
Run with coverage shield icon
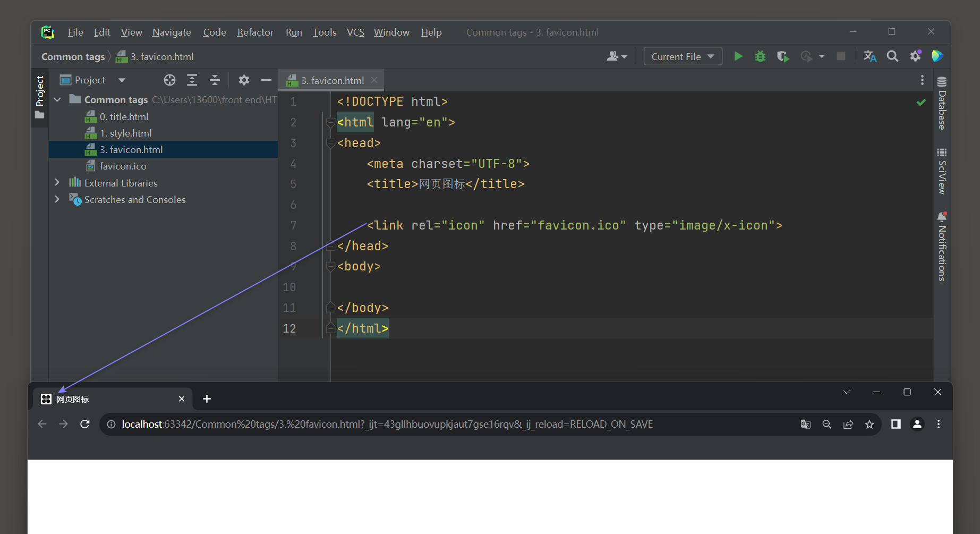click(782, 56)
